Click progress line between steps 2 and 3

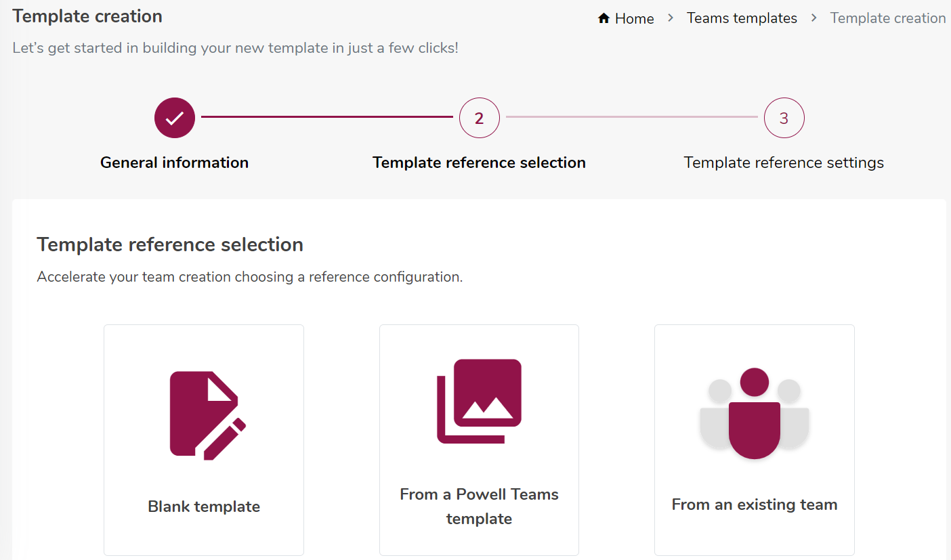[x=632, y=117]
